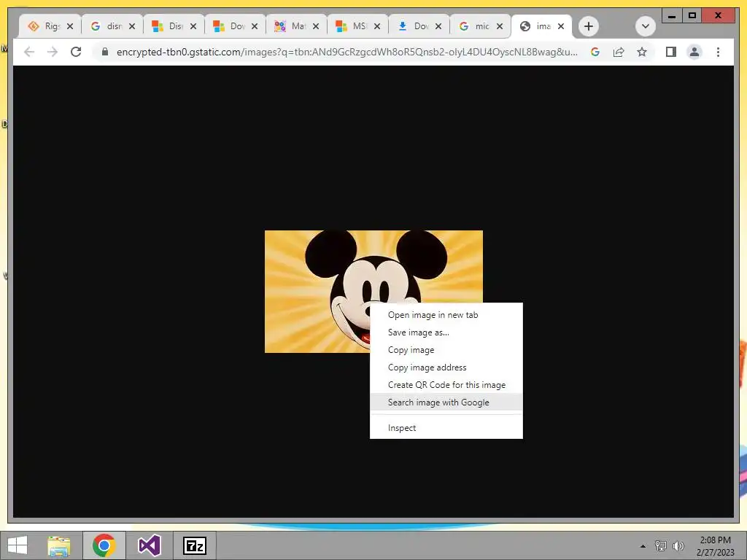
Task: Click the Google lens icon in address bar
Action: click(x=595, y=52)
